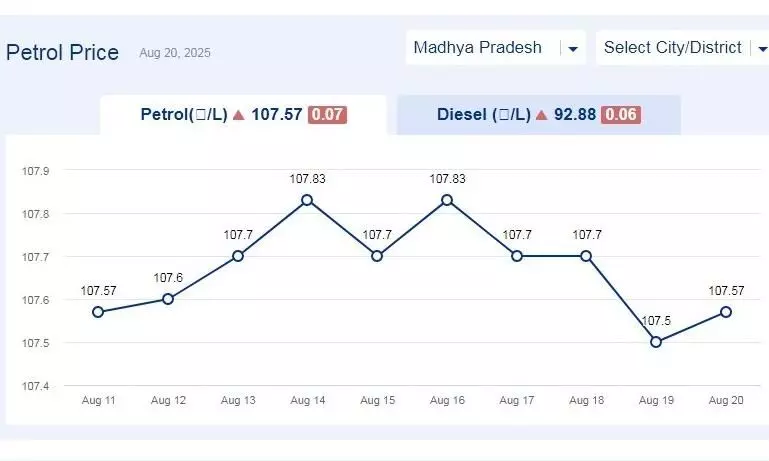
Task: Select the Aug 19 lowest point 107.5
Action: (656, 342)
